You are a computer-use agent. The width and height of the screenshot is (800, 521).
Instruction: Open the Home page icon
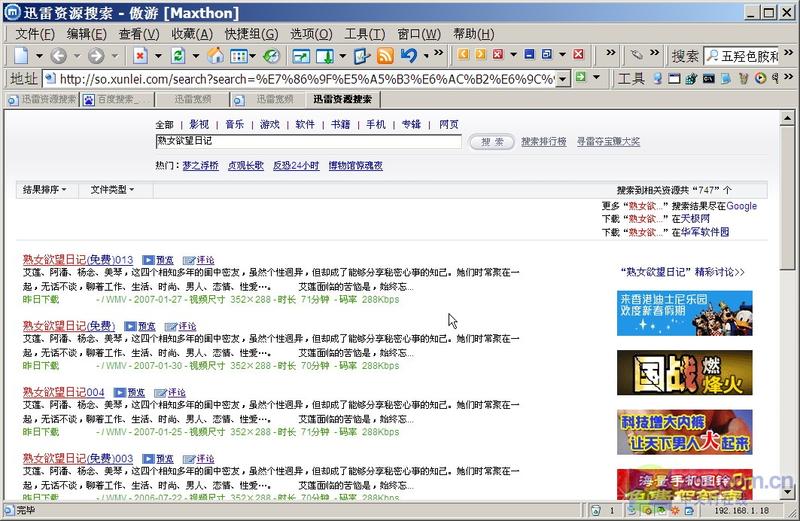pos(215,55)
